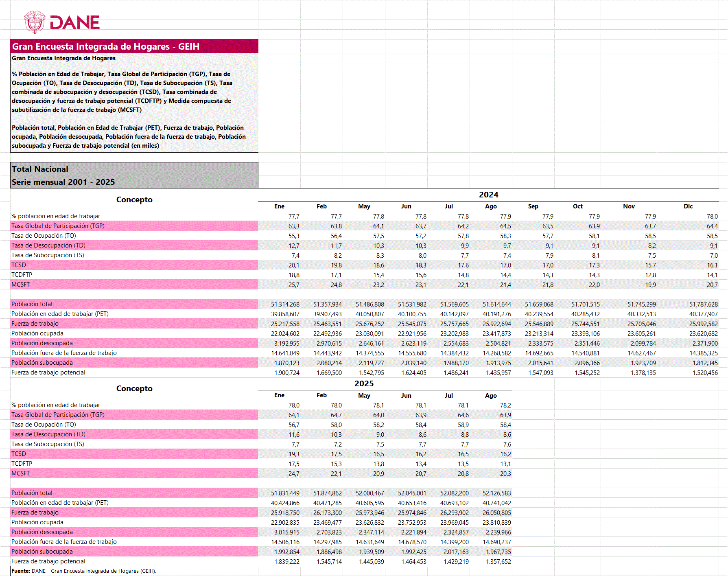Click the Concepto header above the 2024 table
Image resolution: width=728 pixels, height=576 pixels.
(x=134, y=200)
